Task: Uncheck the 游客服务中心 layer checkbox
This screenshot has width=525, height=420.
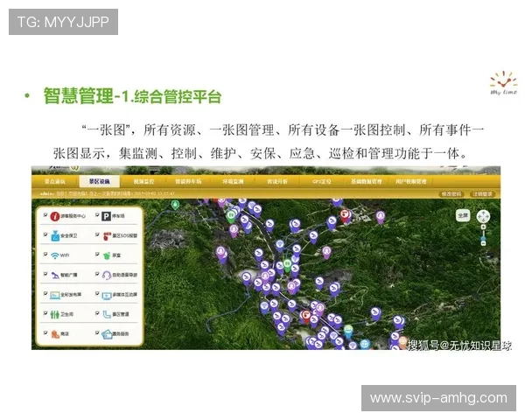Action: [45, 215]
